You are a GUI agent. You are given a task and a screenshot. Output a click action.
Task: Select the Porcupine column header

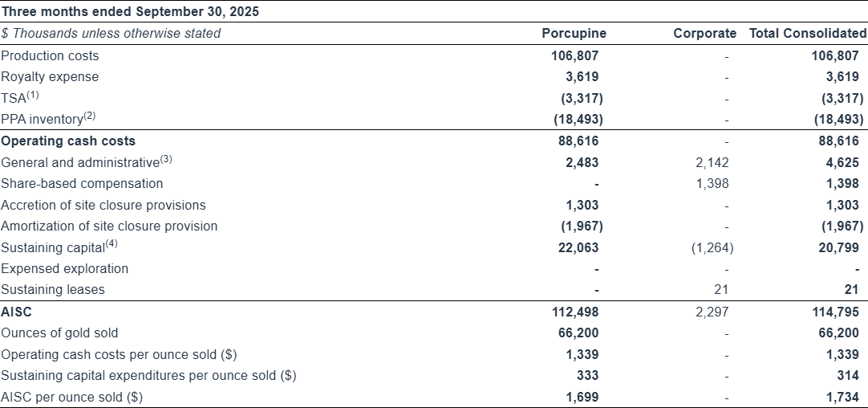click(574, 34)
